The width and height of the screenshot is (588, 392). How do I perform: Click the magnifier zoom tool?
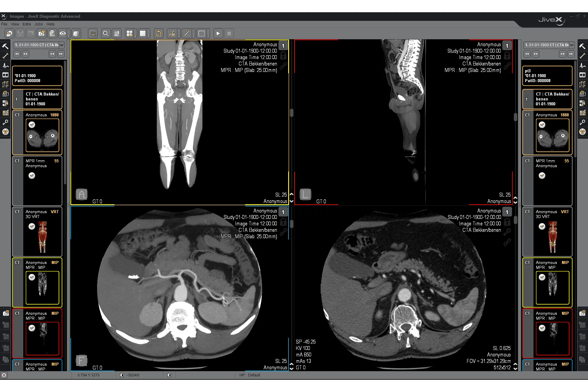pyautogui.click(x=106, y=34)
